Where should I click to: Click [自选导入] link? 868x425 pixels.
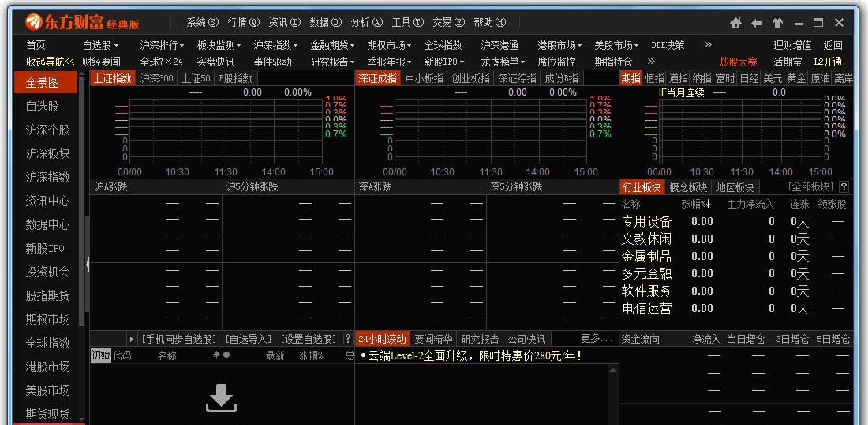(x=249, y=339)
